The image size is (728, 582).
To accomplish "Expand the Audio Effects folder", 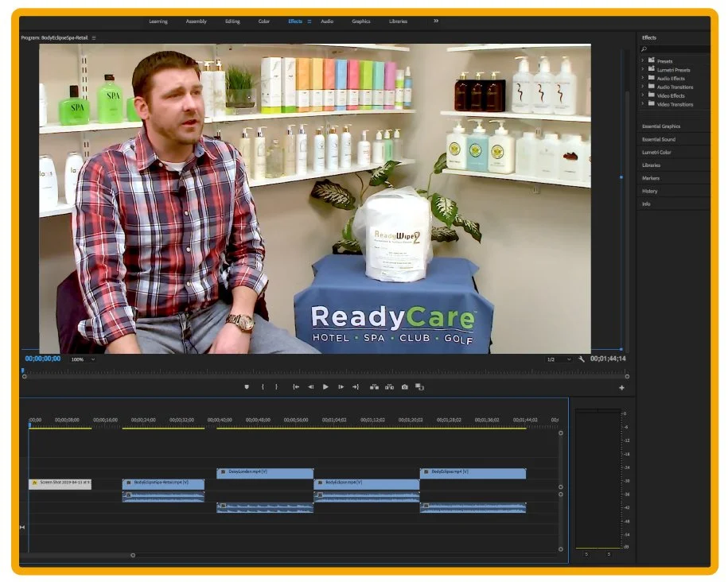I will click(643, 78).
